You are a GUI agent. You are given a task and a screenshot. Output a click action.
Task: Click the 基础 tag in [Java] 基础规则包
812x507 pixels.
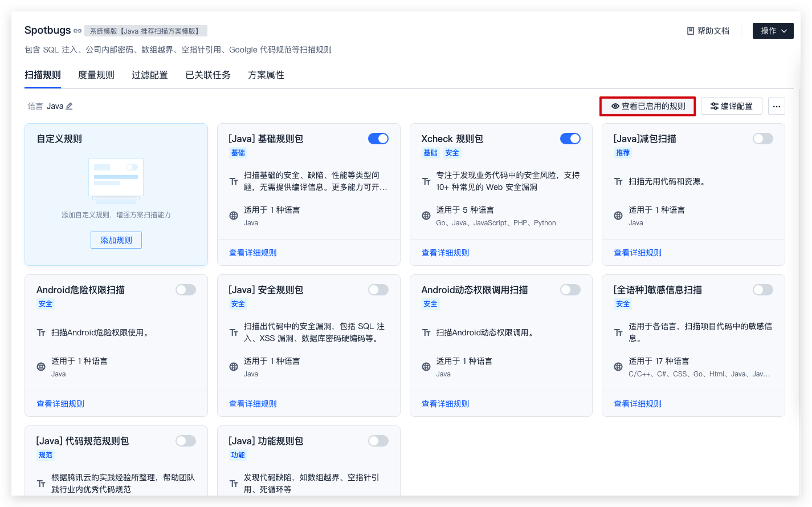click(238, 153)
